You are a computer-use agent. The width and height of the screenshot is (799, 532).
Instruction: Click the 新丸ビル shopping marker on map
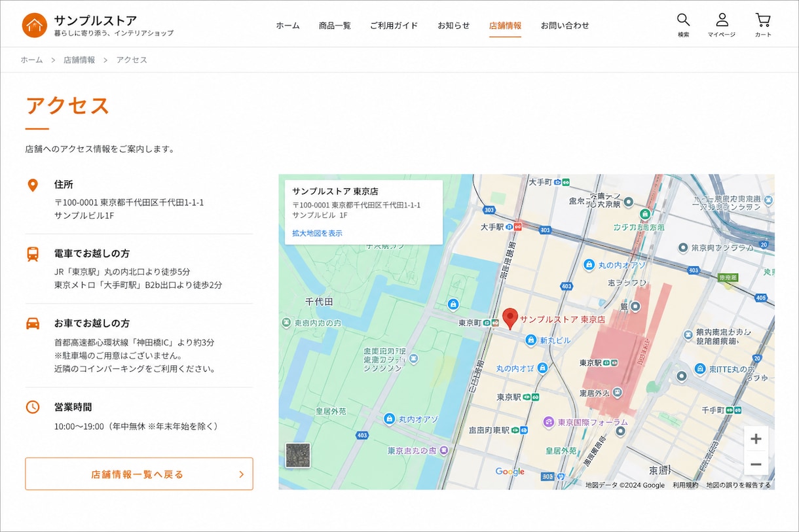(531, 340)
